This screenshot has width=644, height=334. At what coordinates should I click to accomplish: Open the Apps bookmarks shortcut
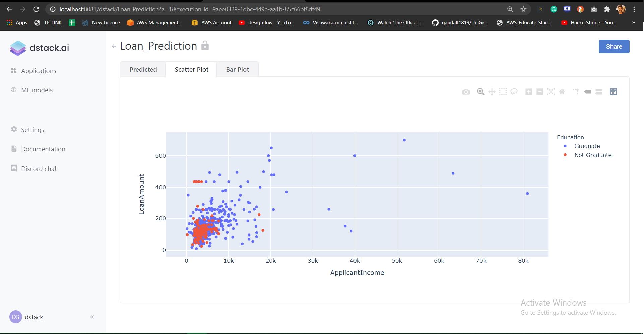pos(17,23)
